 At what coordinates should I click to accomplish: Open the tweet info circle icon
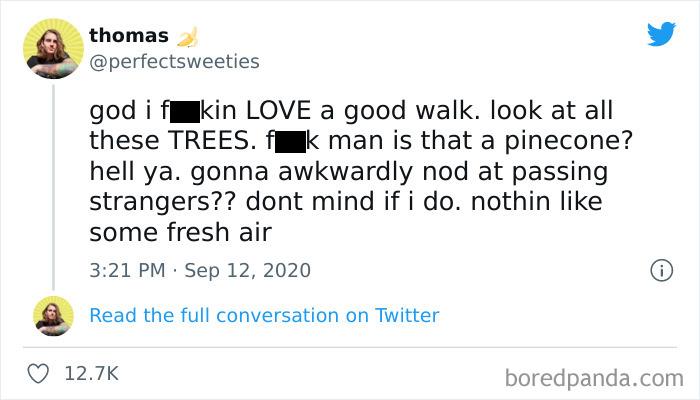[x=660, y=270]
